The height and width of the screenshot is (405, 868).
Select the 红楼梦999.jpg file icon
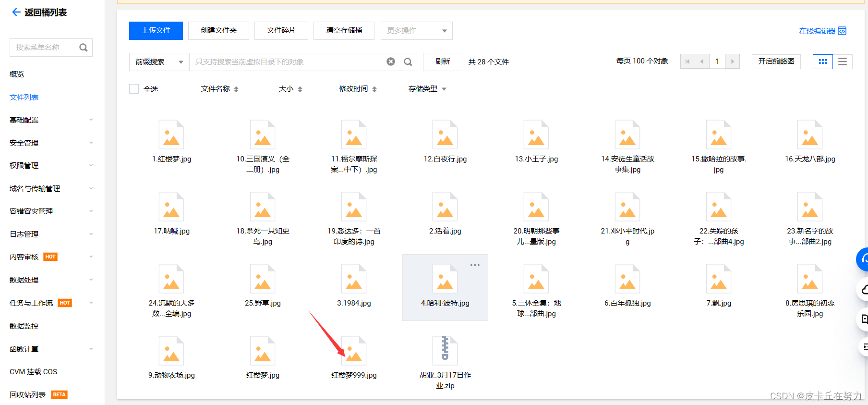pyautogui.click(x=354, y=351)
